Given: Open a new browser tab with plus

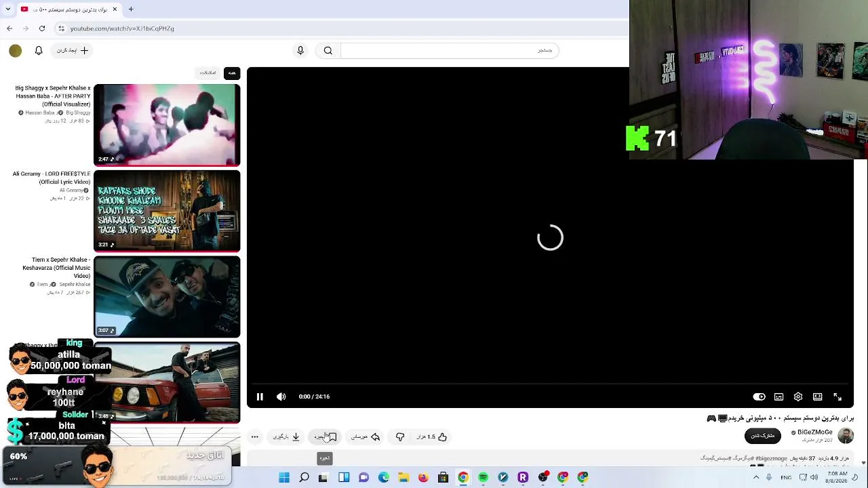Looking at the screenshot, I should pos(131,9).
